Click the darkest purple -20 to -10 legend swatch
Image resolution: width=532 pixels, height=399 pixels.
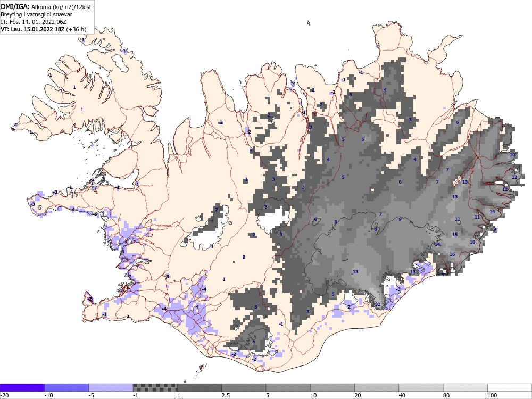(x=22, y=387)
